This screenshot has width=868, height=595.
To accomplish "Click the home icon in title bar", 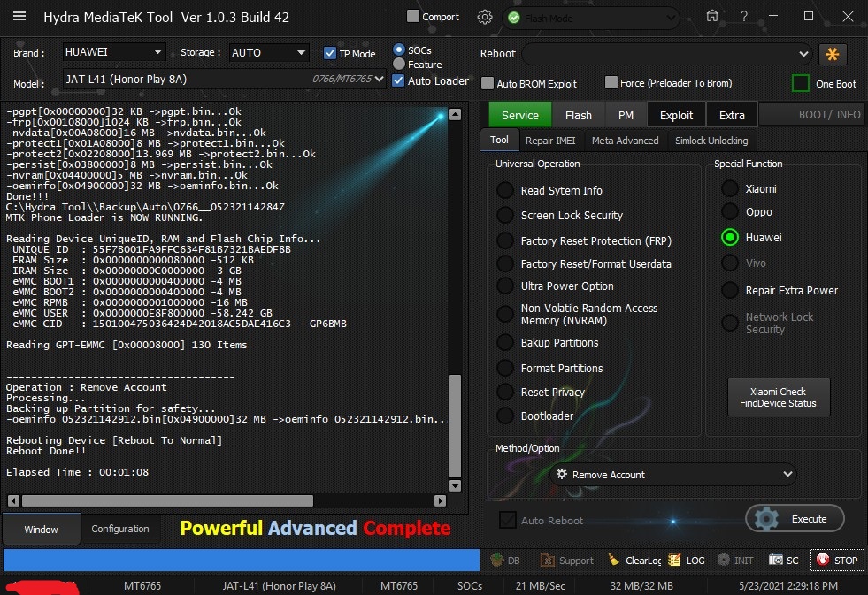I will (x=712, y=16).
